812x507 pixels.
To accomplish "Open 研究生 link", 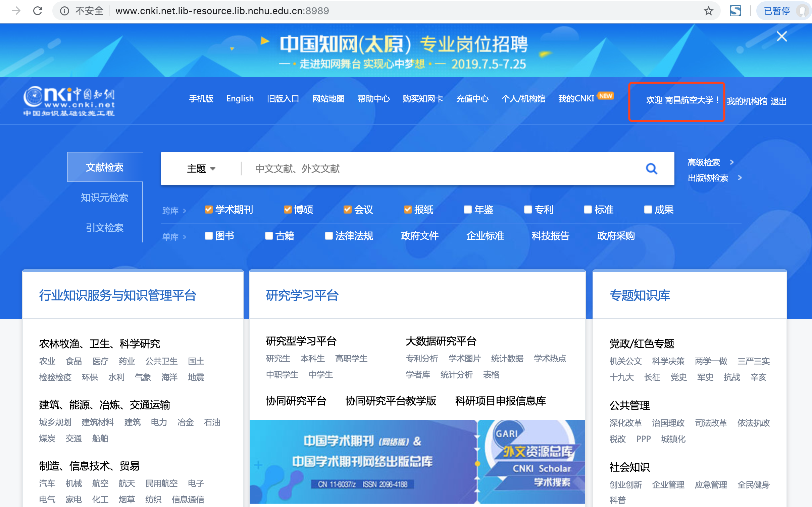I will pos(278,358).
